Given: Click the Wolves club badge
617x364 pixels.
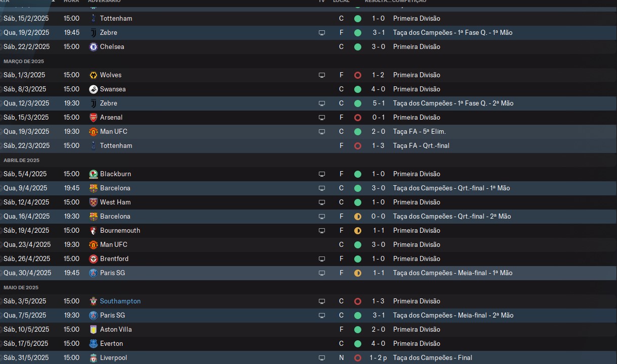Looking at the screenshot, I should click(x=93, y=75).
